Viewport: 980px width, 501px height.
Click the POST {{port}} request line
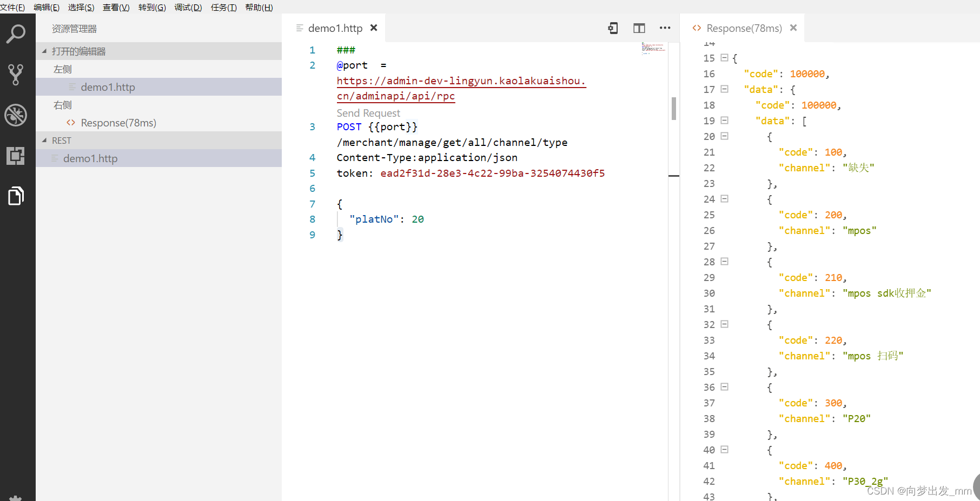377,126
